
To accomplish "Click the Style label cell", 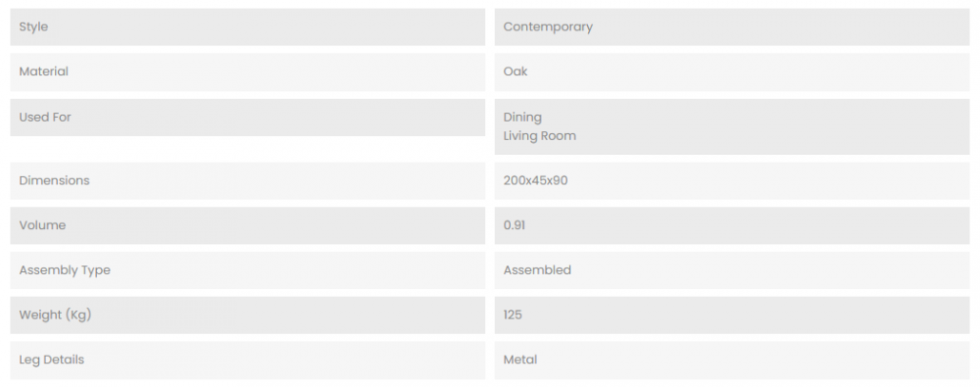I will [x=248, y=26].
